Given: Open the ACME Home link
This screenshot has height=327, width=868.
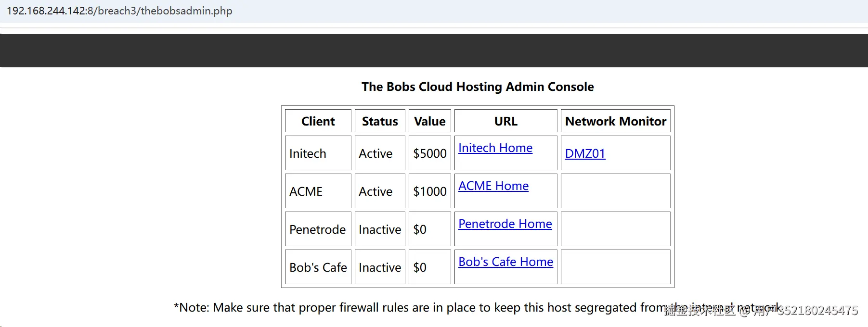Looking at the screenshot, I should coord(493,186).
